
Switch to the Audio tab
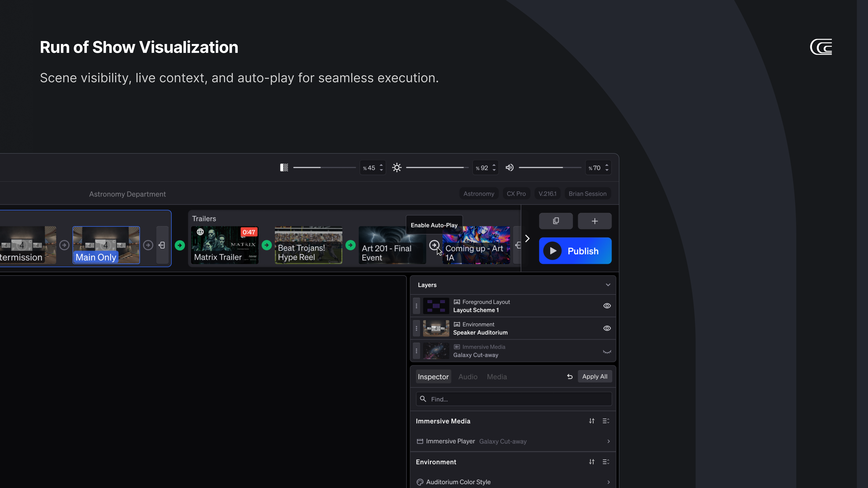pyautogui.click(x=468, y=377)
